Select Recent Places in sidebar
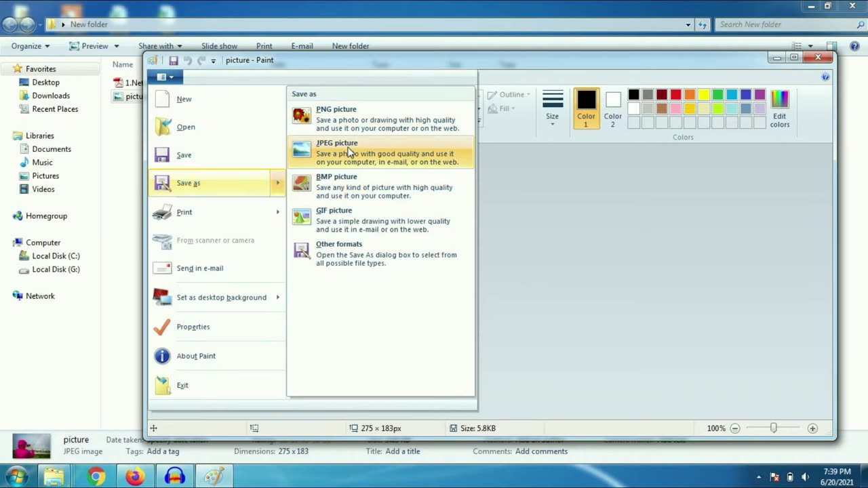The image size is (868, 488). pos(55,109)
